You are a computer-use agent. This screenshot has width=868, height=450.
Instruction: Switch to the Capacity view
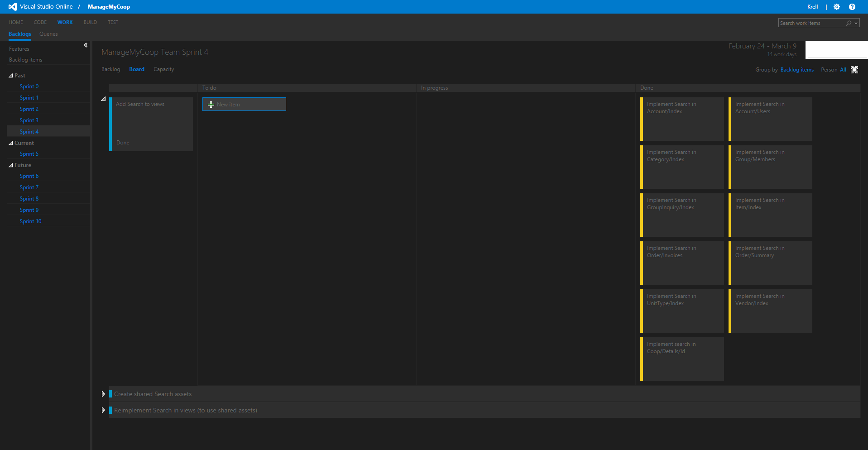(163, 69)
